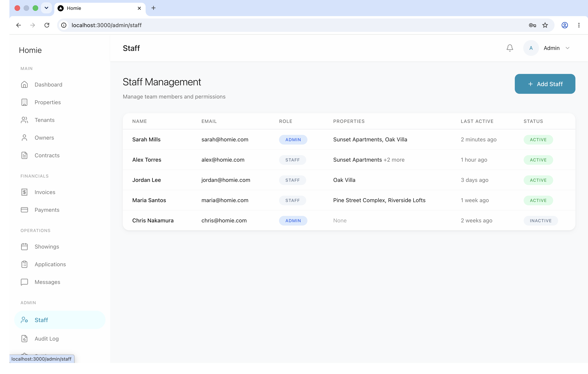Open the tab search dropdown arrow

(x=46, y=8)
